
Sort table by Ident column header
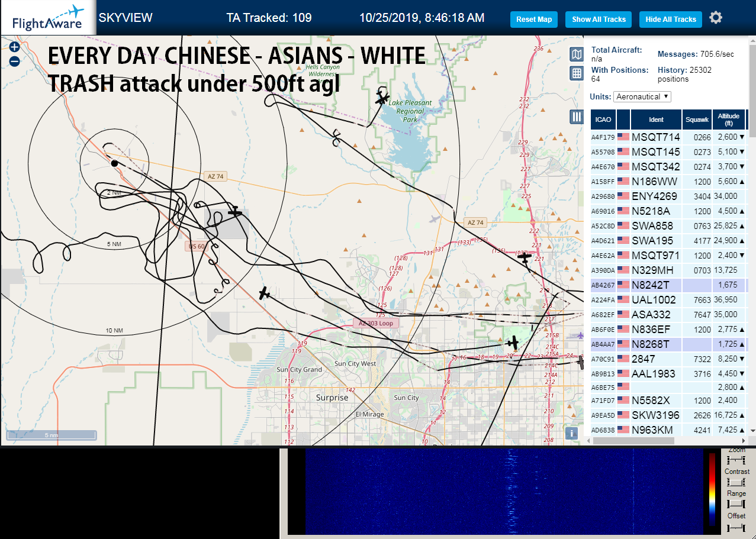(656, 120)
